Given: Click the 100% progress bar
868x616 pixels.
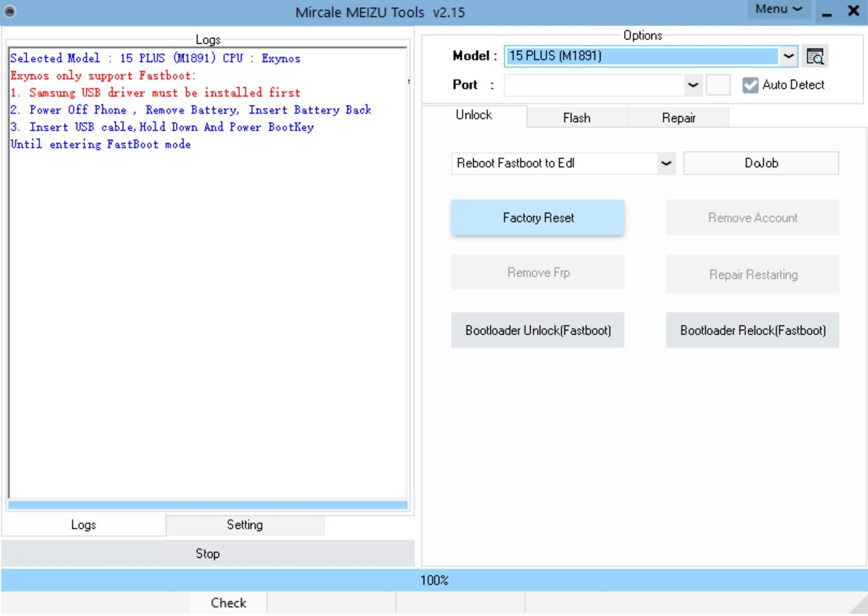Looking at the screenshot, I should 434,580.
